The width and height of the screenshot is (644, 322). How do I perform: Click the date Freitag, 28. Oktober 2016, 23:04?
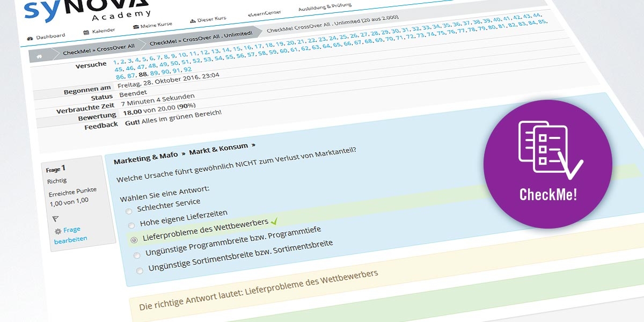169,80
